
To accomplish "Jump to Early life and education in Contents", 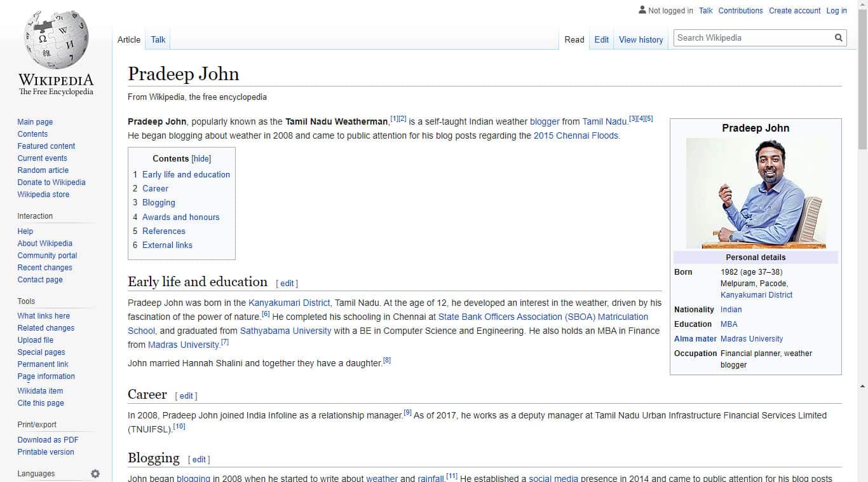I will (x=186, y=174).
